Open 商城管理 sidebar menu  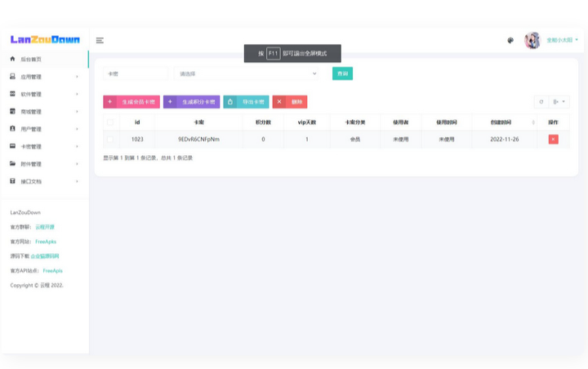(x=45, y=111)
